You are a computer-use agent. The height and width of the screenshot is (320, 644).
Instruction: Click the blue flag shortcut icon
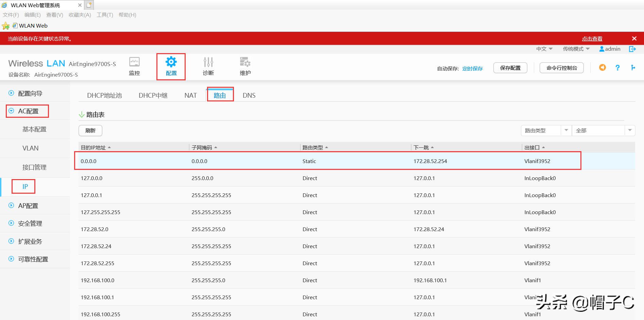(633, 68)
